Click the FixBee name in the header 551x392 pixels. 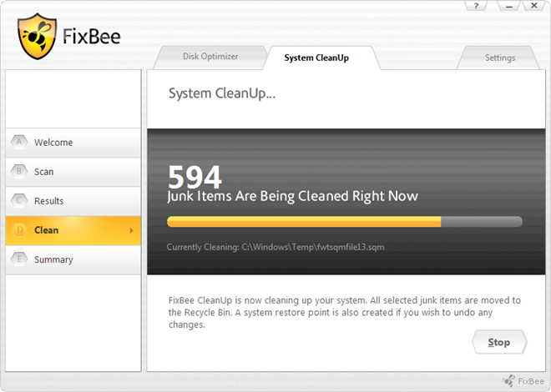(92, 37)
